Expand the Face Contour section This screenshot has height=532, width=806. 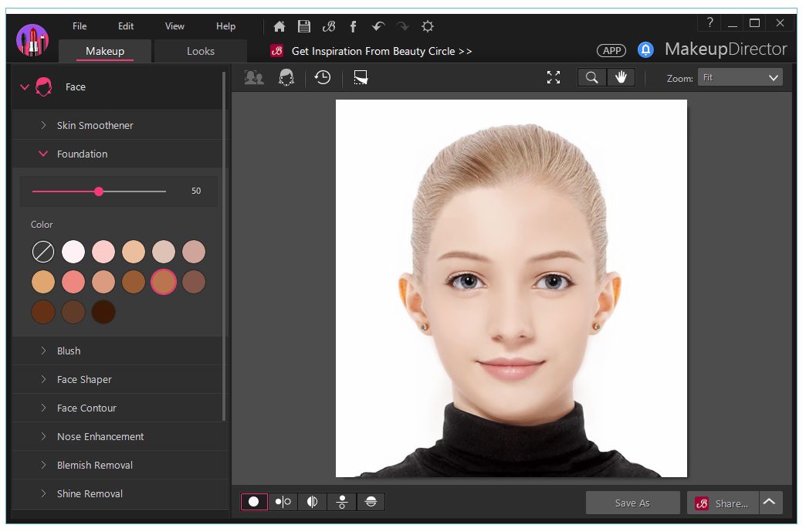coord(86,408)
